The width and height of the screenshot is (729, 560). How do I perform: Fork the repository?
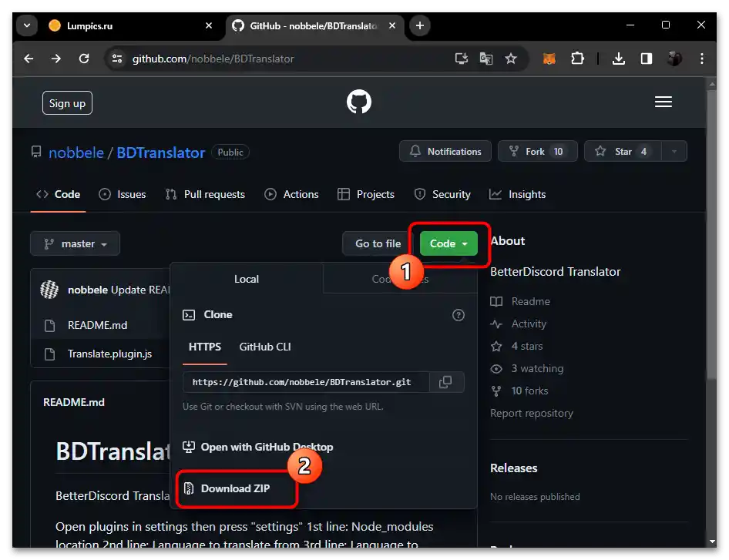pyautogui.click(x=537, y=152)
